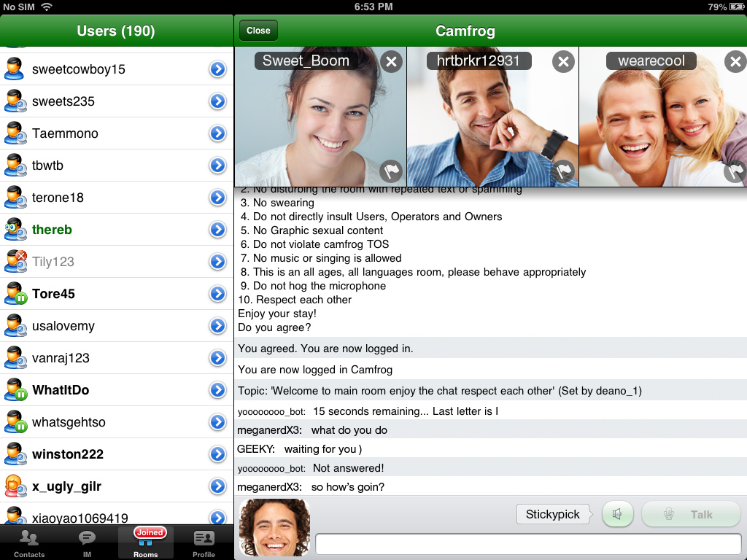
Task: Close Sweet_Boom's video feed
Action: [391, 61]
